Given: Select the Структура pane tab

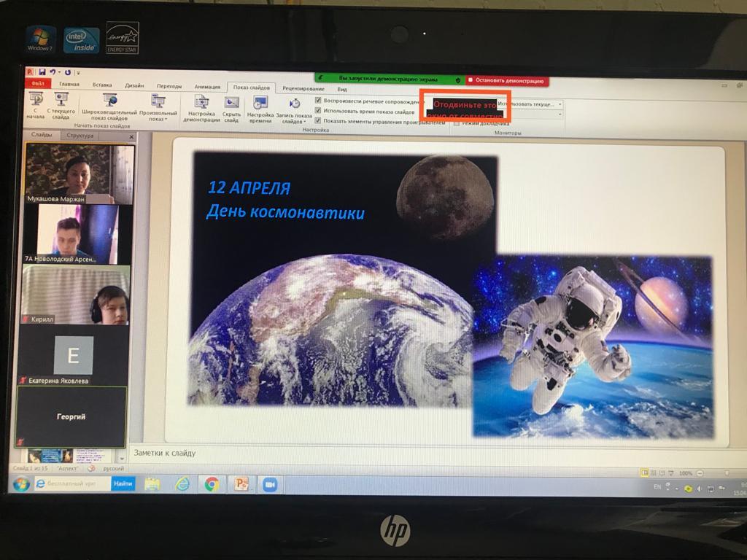Looking at the screenshot, I should (80, 136).
